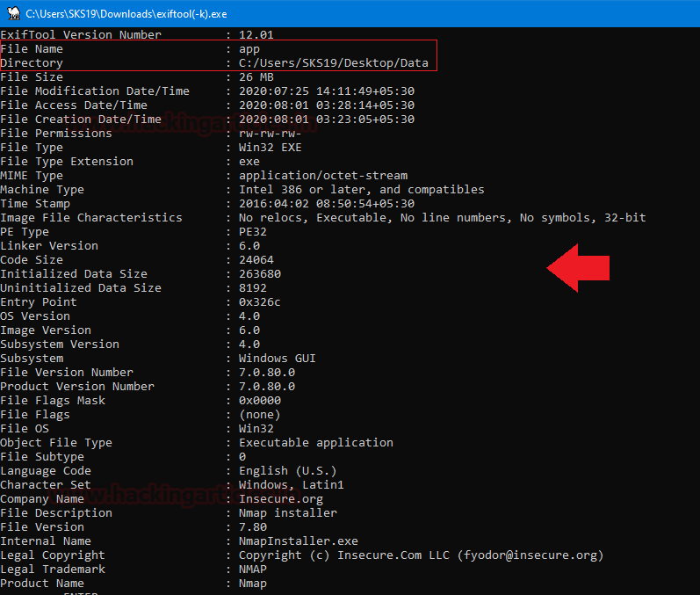The height and width of the screenshot is (595, 700).
Task: Click the Product Version Number value 7.0.80.0
Action: [x=267, y=387]
